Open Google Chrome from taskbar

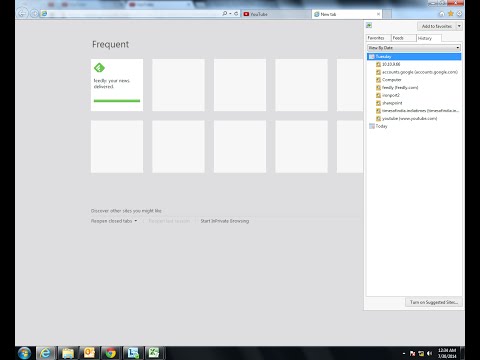[x=111, y=353]
